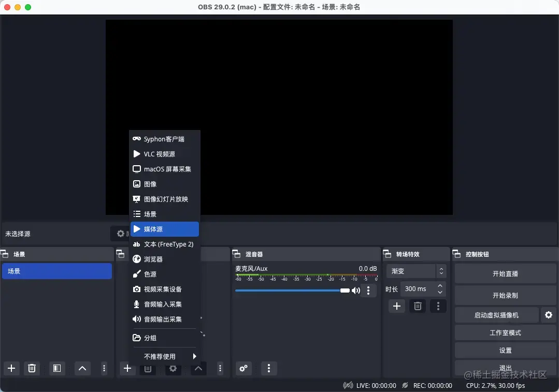This screenshot has width=559, height=392.
Task: Add a transition with the plus icon
Action: click(x=397, y=306)
